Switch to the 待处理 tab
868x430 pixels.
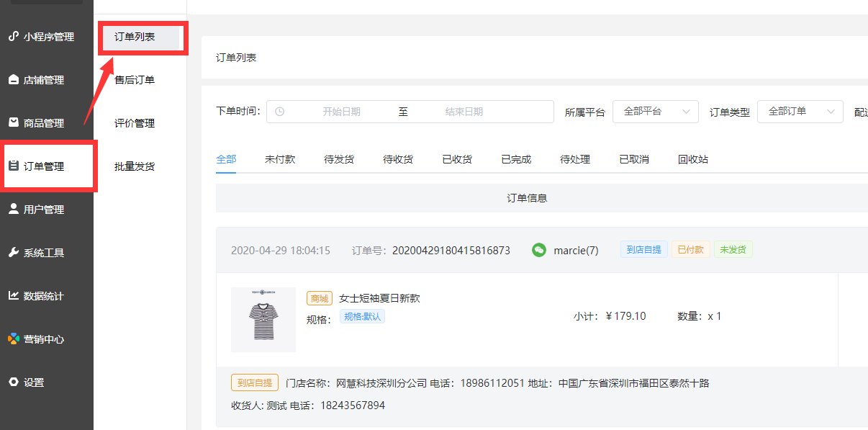pyautogui.click(x=575, y=159)
